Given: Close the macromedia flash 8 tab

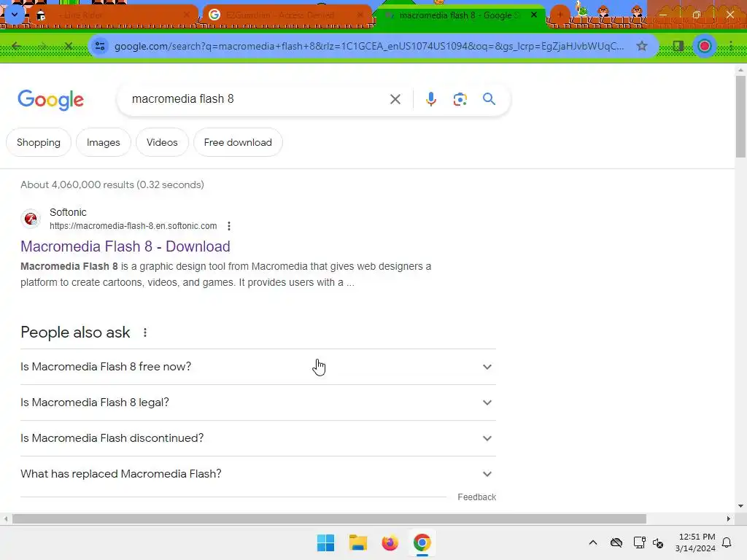Looking at the screenshot, I should tap(533, 15).
